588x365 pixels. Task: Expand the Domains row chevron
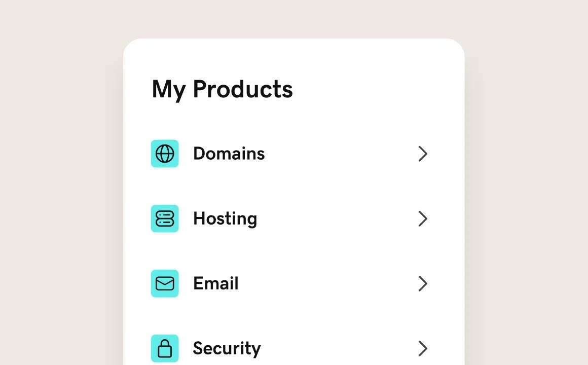tap(423, 154)
